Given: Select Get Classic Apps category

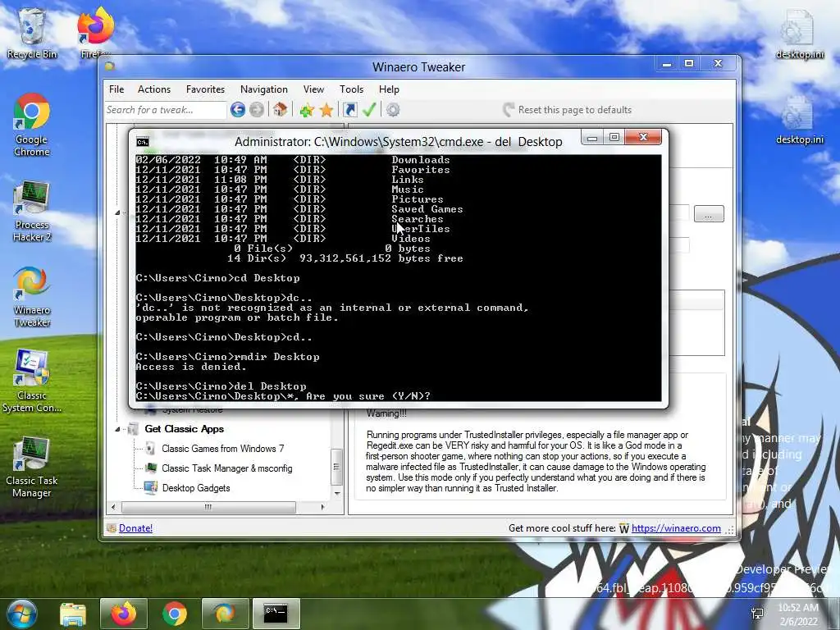Looking at the screenshot, I should [185, 429].
